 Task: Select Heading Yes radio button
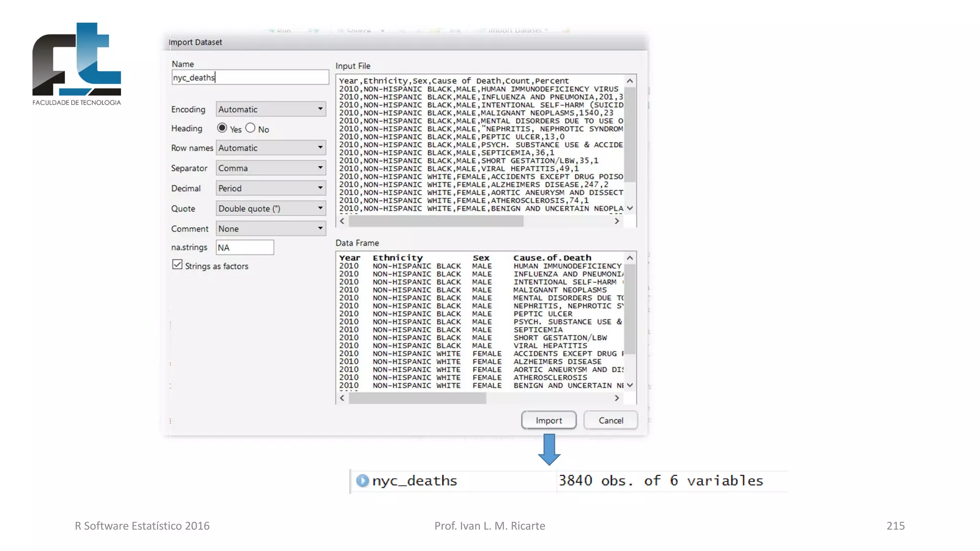tap(222, 128)
